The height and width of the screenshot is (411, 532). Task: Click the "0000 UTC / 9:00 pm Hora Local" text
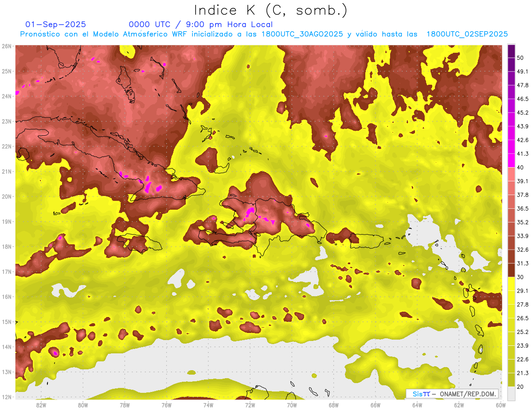[x=201, y=24]
